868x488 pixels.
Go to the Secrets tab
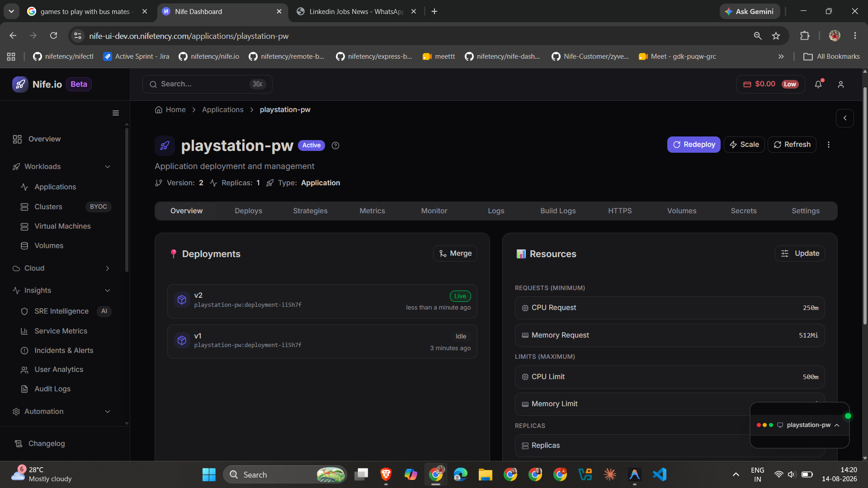tap(744, 211)
